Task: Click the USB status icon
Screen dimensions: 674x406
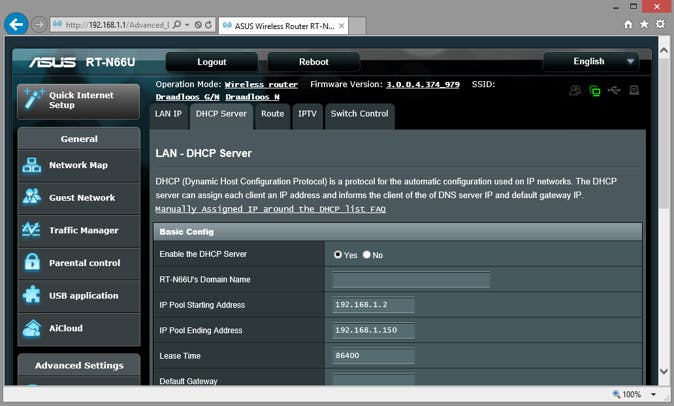Action: 614,90
